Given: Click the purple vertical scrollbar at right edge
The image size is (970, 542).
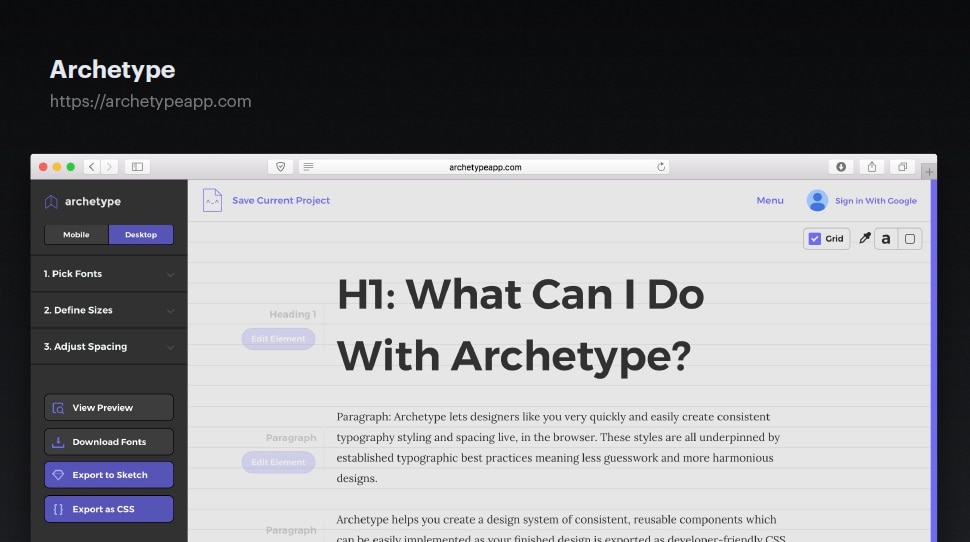Looking at the screenshot, I should pos(934,361).
